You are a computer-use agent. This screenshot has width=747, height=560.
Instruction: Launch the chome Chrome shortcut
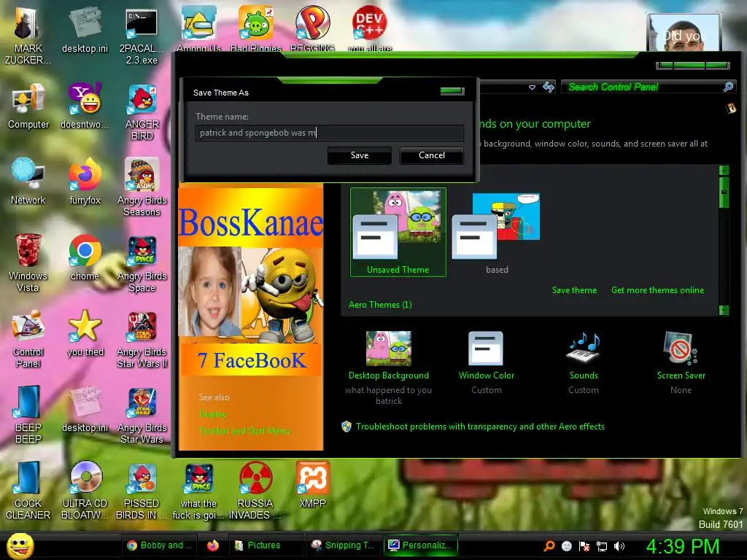tap(85, 257)
